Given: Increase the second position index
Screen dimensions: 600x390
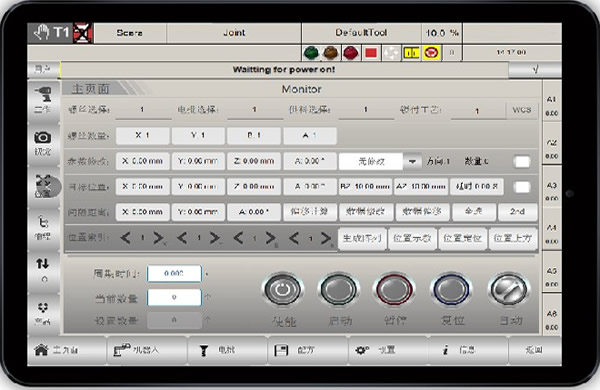Looking at the screenshot, I should pyautogui.click(x=215, y=238).
